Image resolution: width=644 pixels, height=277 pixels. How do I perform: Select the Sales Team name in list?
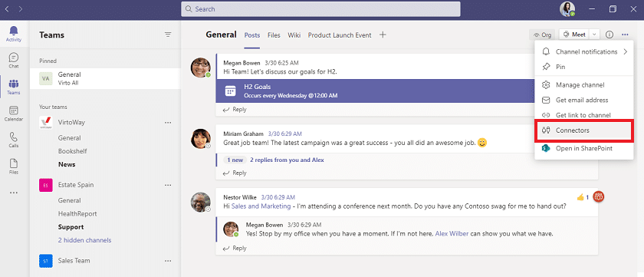click(74, 261)
